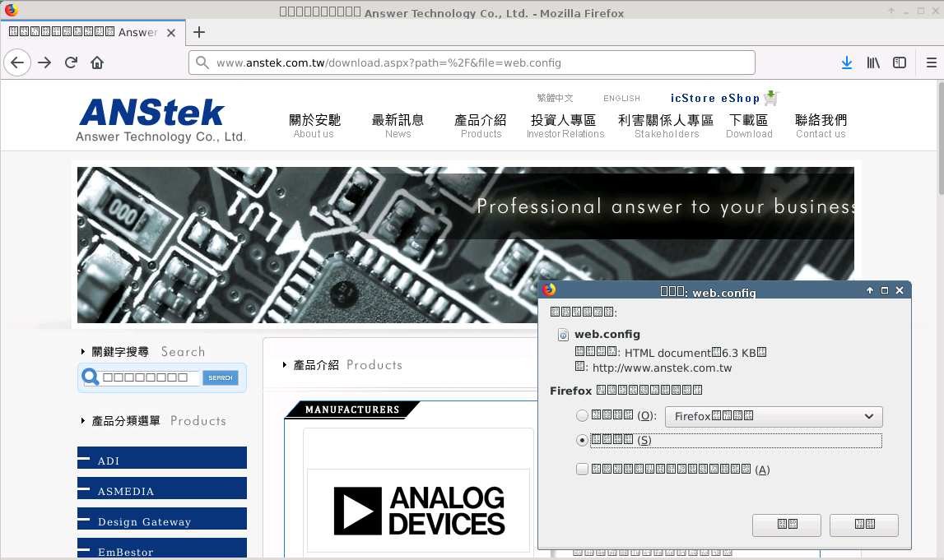Open the Investor Relations menu
This screenshot has height=560, width=944.
[565, 126]
